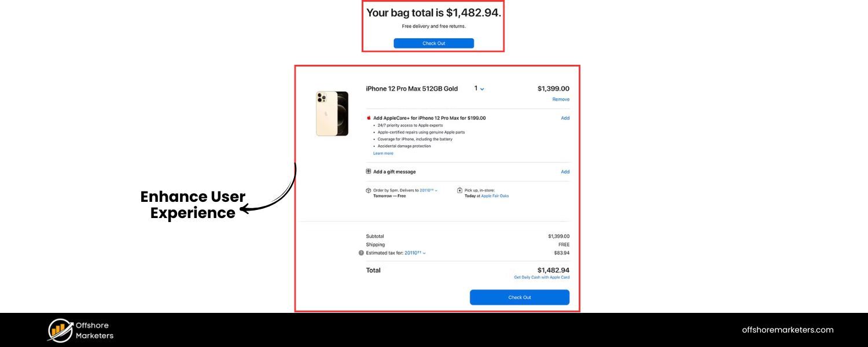Click the gold iPhone product thumbnail
The width and height of the screenshot is (868, 347).
(332, 113)
